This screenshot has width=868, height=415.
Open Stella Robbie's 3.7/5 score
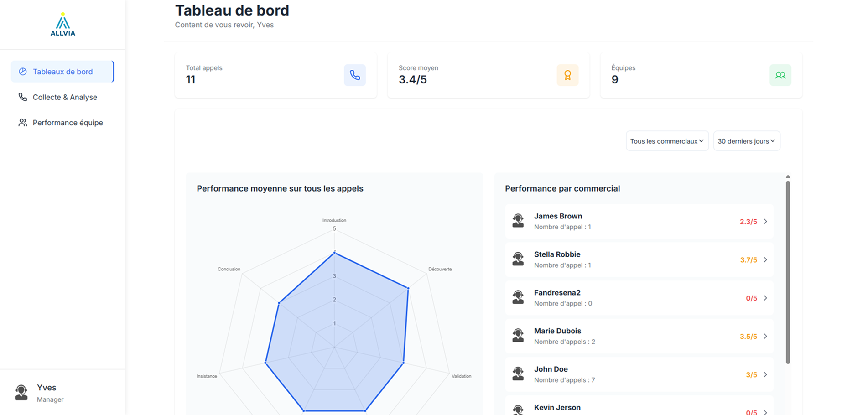748,260
